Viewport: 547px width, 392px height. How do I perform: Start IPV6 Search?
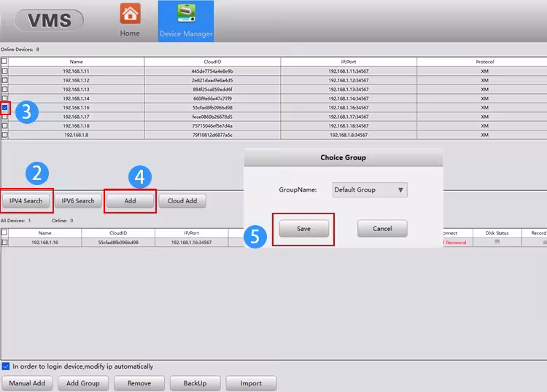pyautogui.click(x=78, y=201)
